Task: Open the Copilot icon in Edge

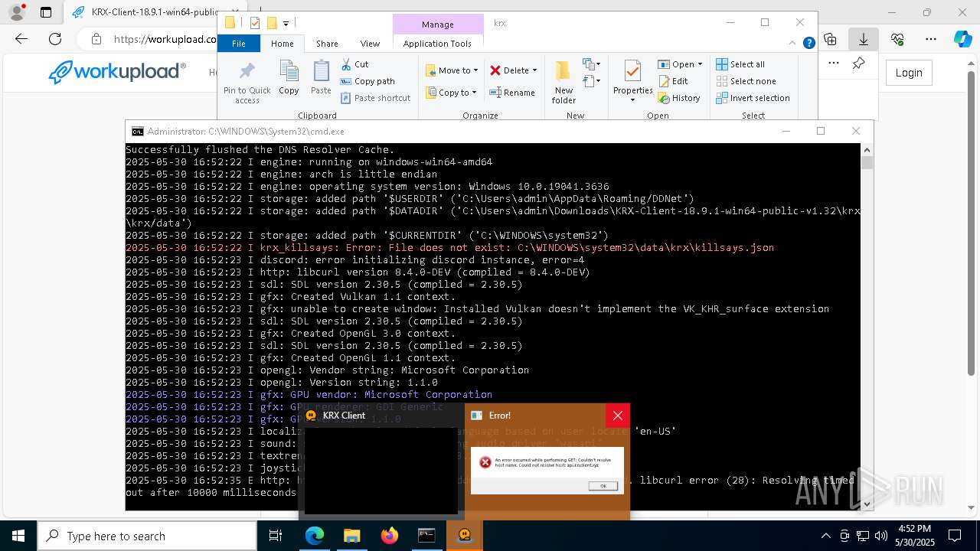Action: point(963,39)
